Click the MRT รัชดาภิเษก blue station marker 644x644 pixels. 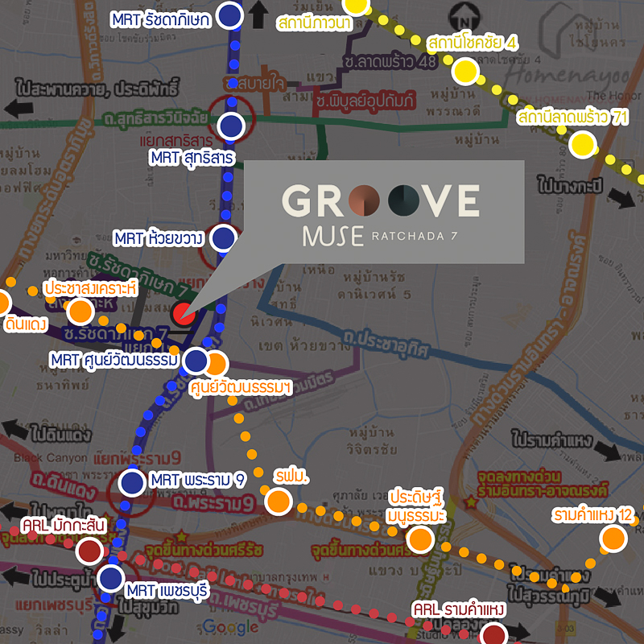pos(229,15)
